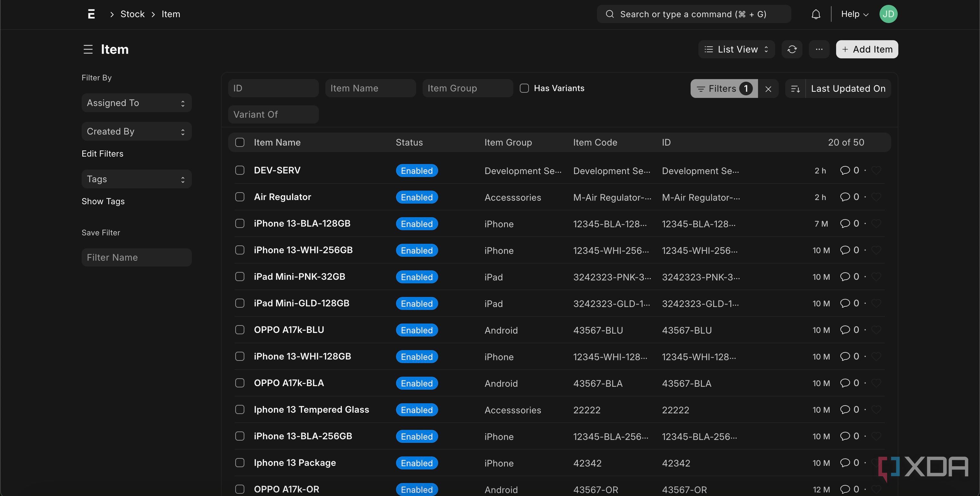The height and width of the screenshot is (496, 980).
Task: Select all items with header checkbox
Action: [240, 142]
